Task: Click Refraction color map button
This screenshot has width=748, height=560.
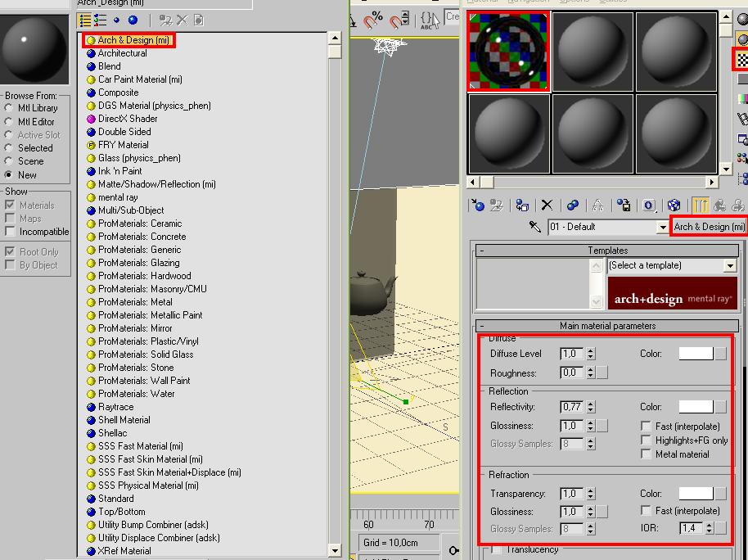Action: click(720, 494)
